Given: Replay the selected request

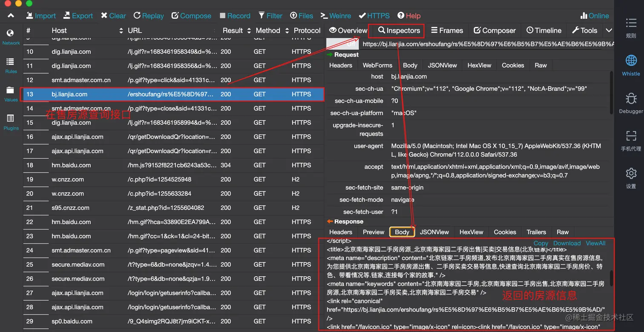Looking at the screenshot, I should (149, 16).
